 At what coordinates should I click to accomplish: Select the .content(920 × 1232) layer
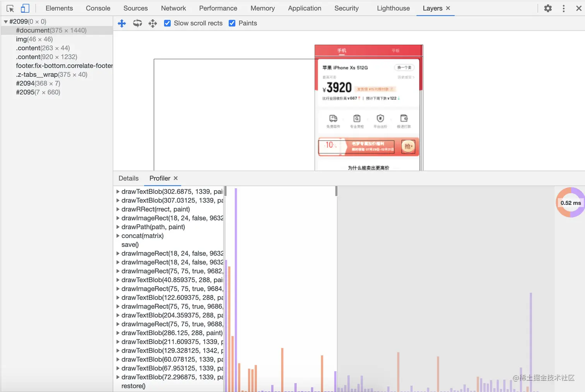pyautogui.click(x=57, y=57)
